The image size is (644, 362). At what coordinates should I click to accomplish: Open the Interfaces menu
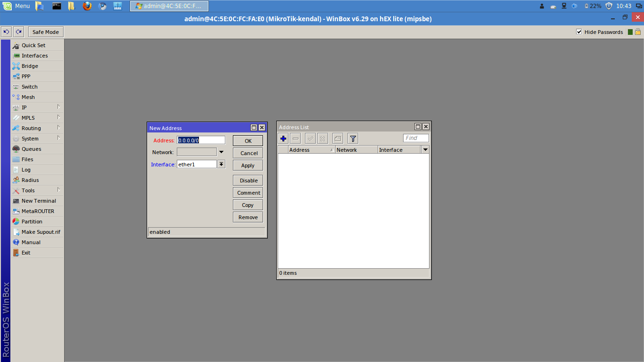tap(37, 56)
